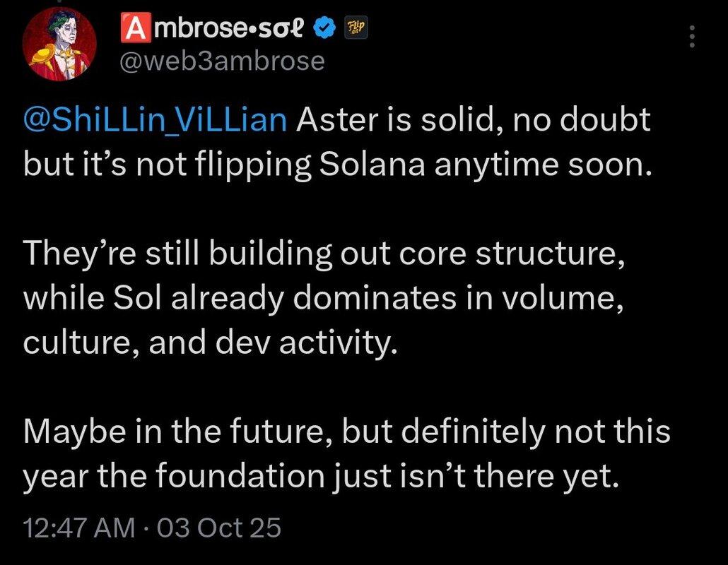Open the @web3ambrose handle link
This screenshot has width=728, height=565.
(223, 61)
